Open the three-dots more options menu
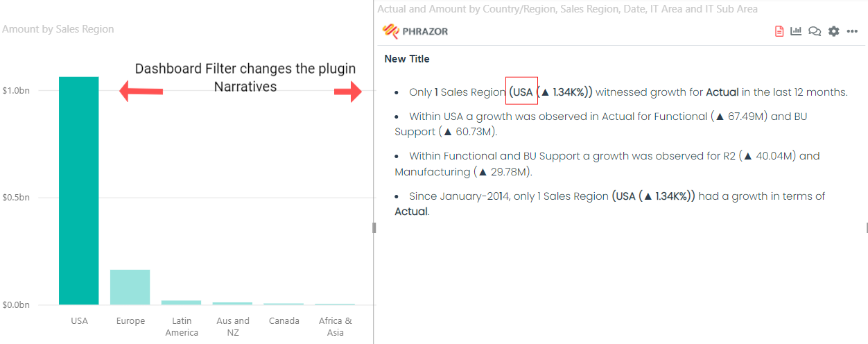This screenshot has height=344, width=868. tap(852, 31)
